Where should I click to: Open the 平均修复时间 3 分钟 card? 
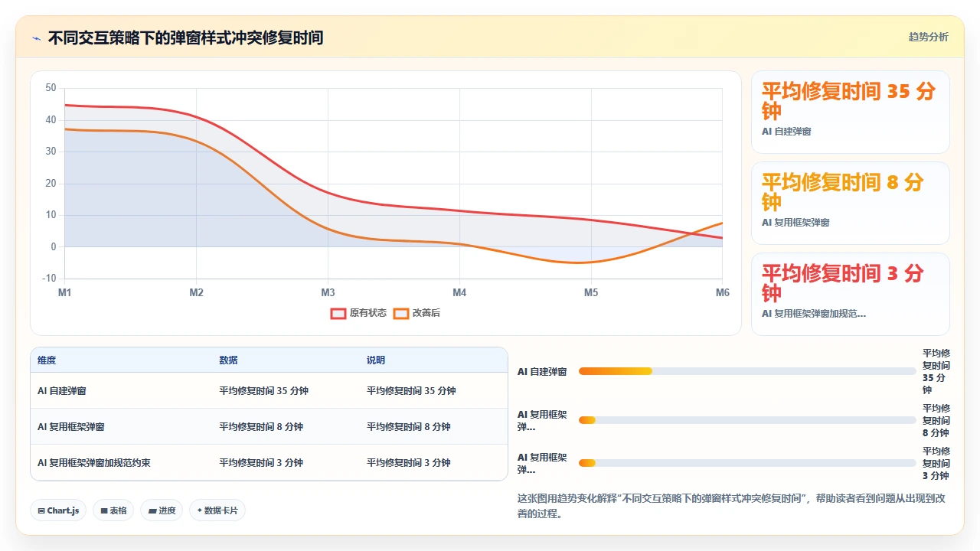[x=851, y=295]
